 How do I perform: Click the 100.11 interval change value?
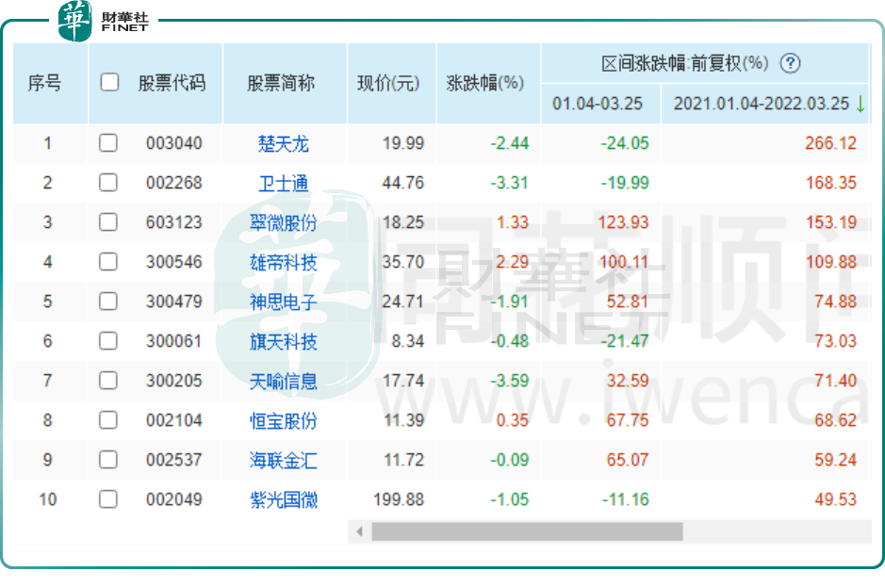[623, 261]
